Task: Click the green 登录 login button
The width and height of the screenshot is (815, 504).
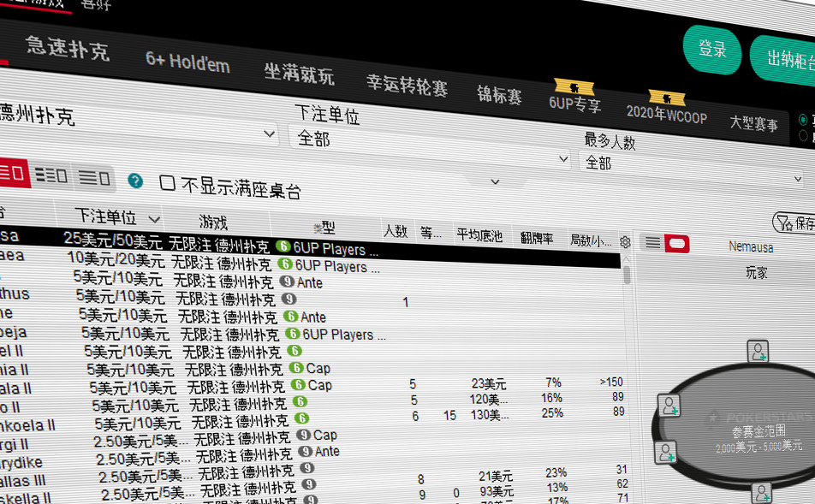Action: coord(712,50)
